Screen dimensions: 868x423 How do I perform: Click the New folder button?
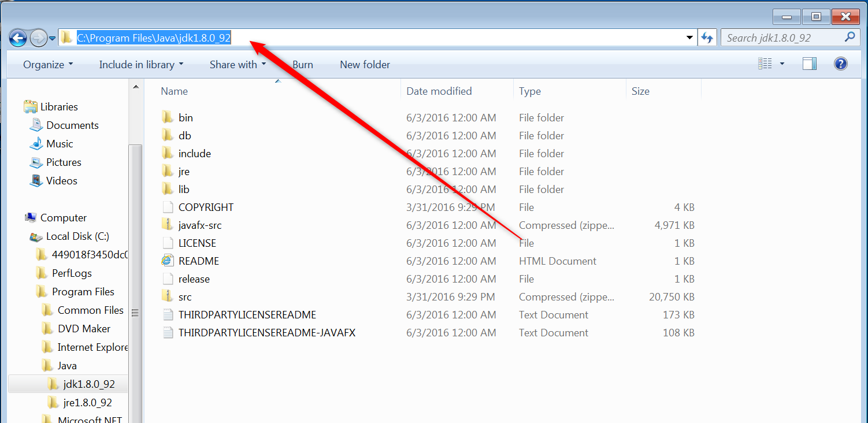coord(365,65)
